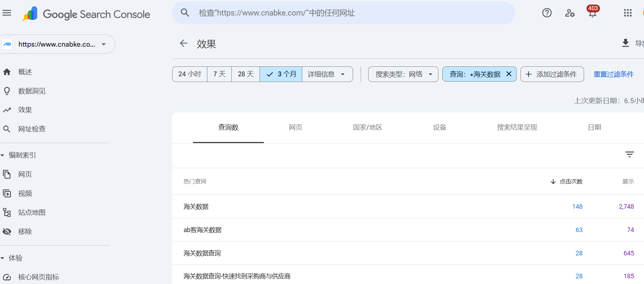Open the hamburger main menu
The height and width of the screenshot is (284, 644).
click(x=7, y=13)
